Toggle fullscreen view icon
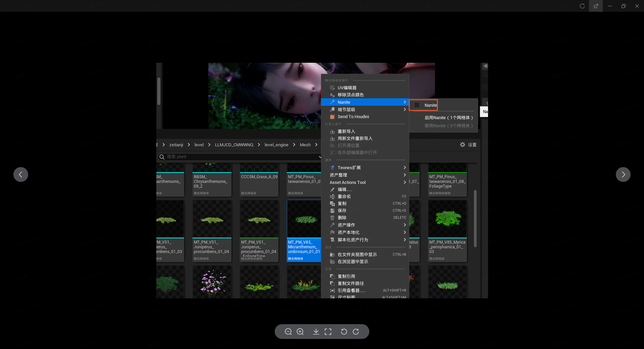 point(328,332)
